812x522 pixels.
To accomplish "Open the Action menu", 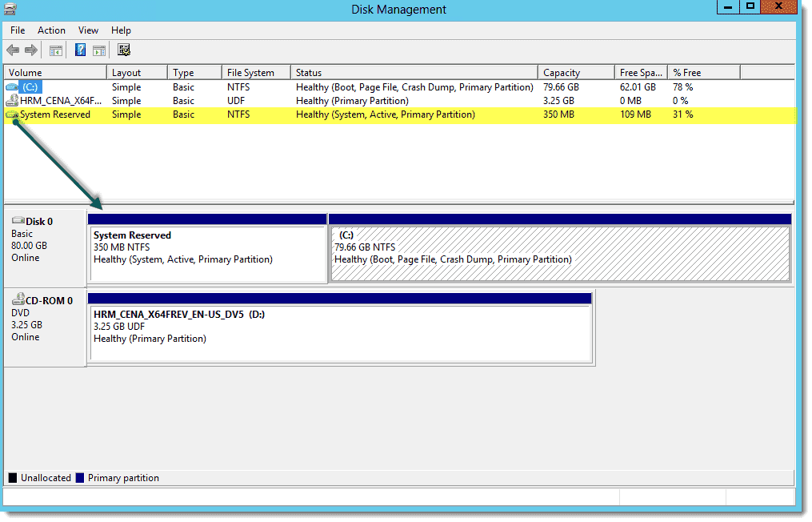I will (x=52, y=30).
